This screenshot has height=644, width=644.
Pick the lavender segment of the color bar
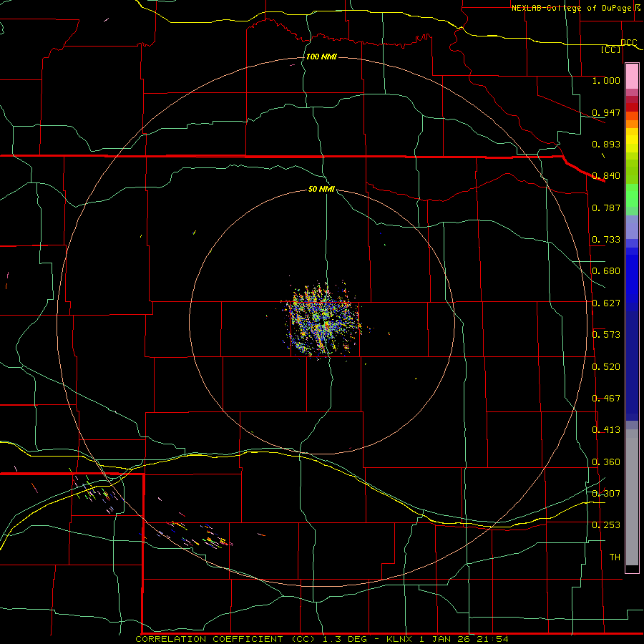click(x=632, y=227)
